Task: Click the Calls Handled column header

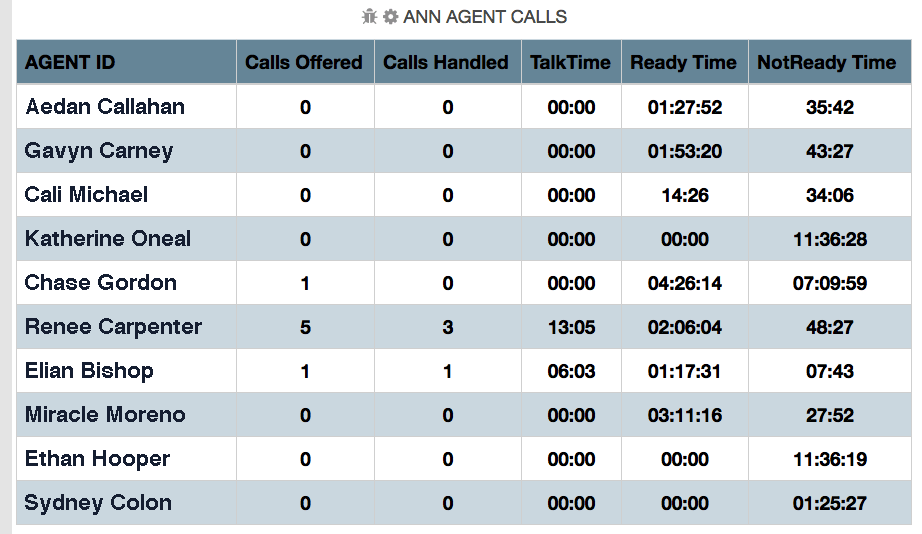Action: coord(446,62)
